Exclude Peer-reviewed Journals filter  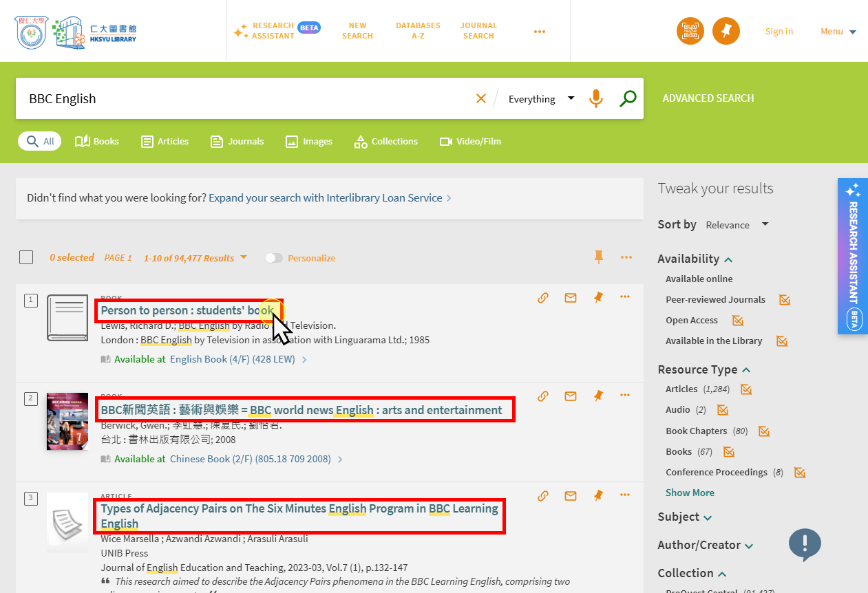coord(784,300)
